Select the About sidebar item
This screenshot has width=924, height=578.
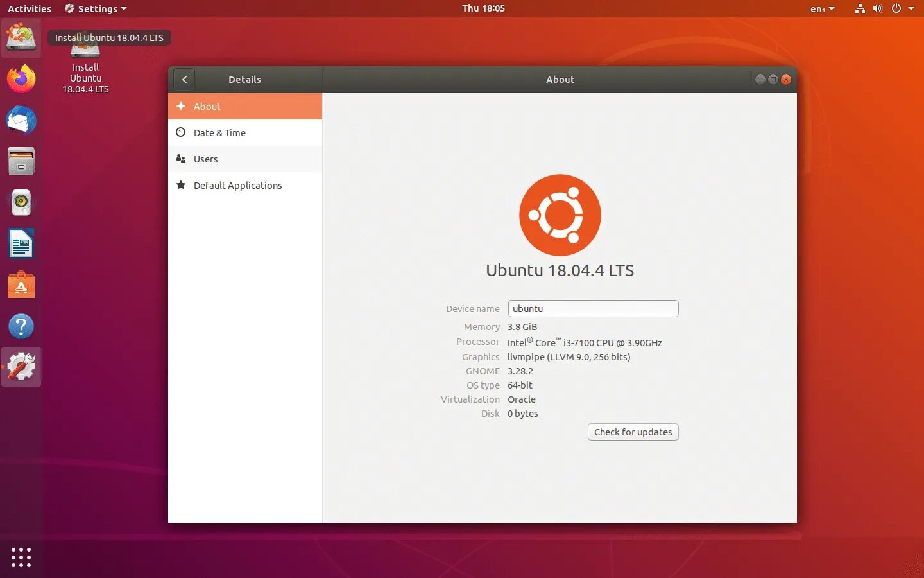[245, 107]
